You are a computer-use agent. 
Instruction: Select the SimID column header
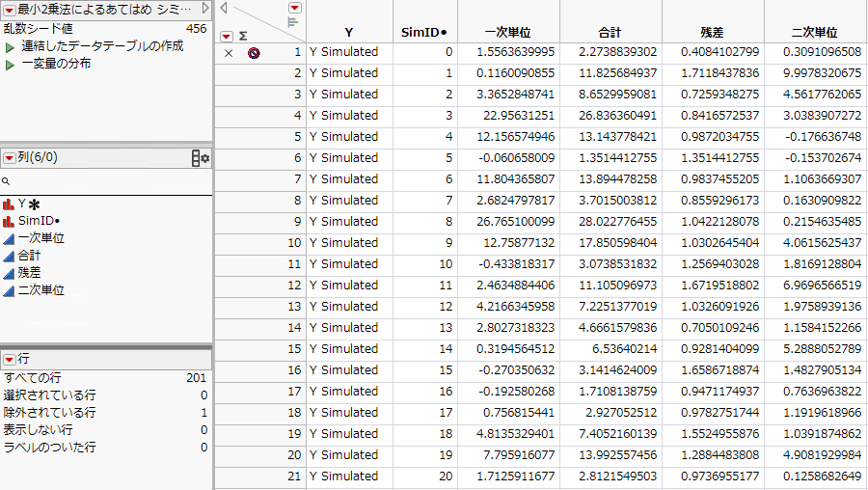(424, 33)
